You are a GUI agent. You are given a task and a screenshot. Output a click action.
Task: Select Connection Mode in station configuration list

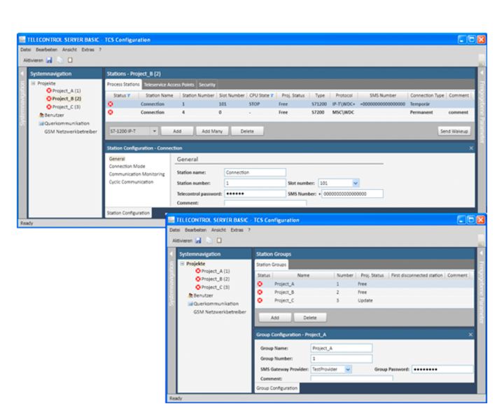[127, 166]
